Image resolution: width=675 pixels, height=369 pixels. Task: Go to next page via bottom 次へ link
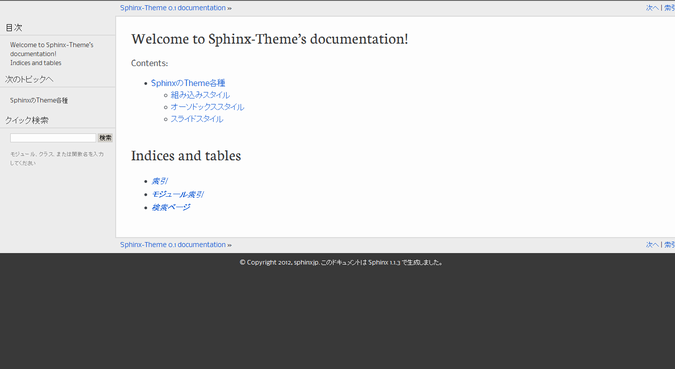click(x=652, y=245)
